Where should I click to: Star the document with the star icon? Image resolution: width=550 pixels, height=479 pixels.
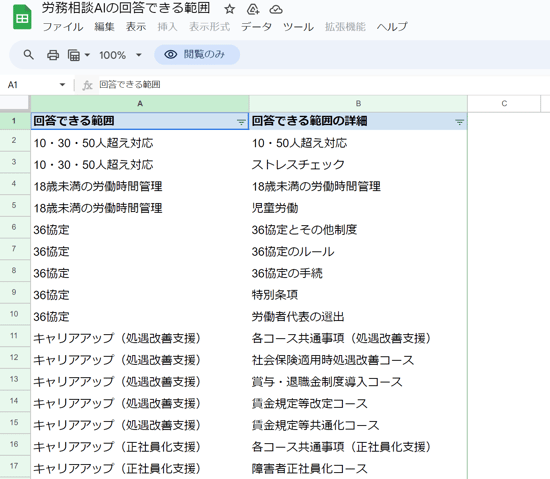point(229,9)
